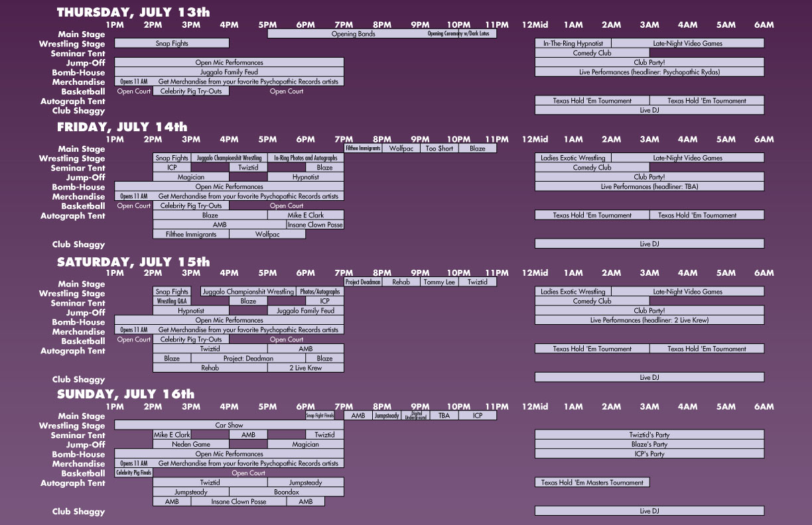The image size is (812, 525).
Task: Click Thursday's 'Club Party!' block
Action: 649,62
